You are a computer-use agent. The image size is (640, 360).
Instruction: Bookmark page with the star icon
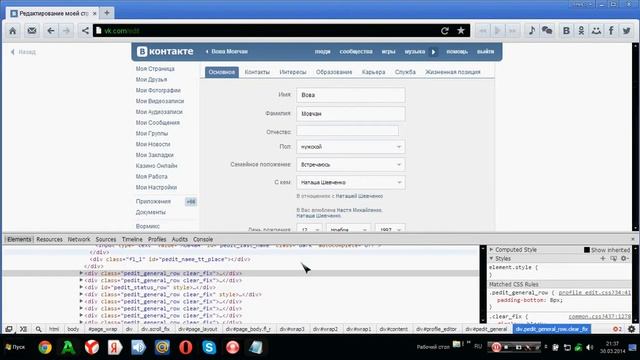tap(461, 31)
